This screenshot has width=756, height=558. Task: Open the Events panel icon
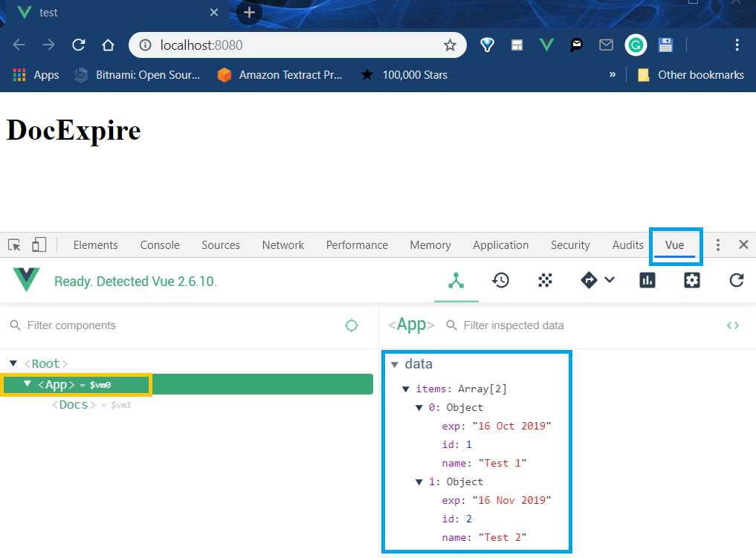tap(545, 280)
